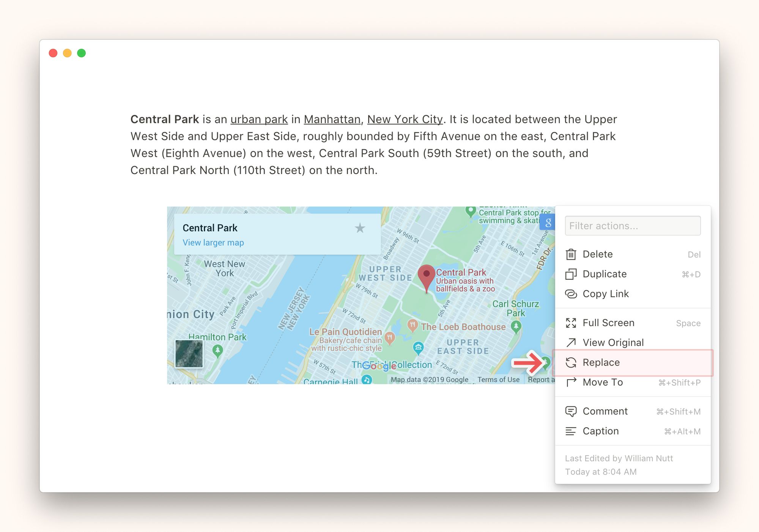Click the red Central Park map pin
Screen dimensions: 759x532
click(426, 278)
